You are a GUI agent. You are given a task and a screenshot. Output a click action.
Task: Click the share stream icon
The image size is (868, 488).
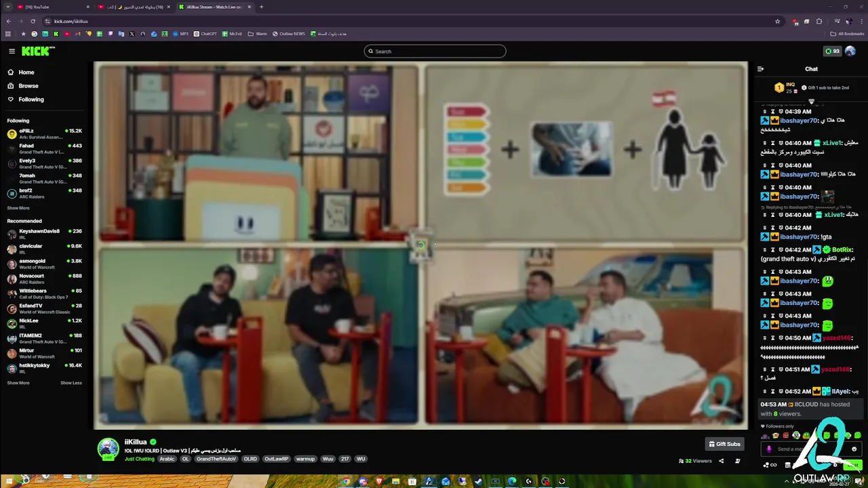click(721, 461)
